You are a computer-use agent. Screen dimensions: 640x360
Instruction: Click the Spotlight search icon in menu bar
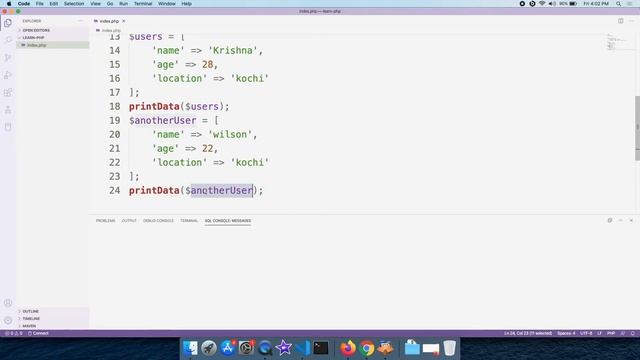point(618,4)
